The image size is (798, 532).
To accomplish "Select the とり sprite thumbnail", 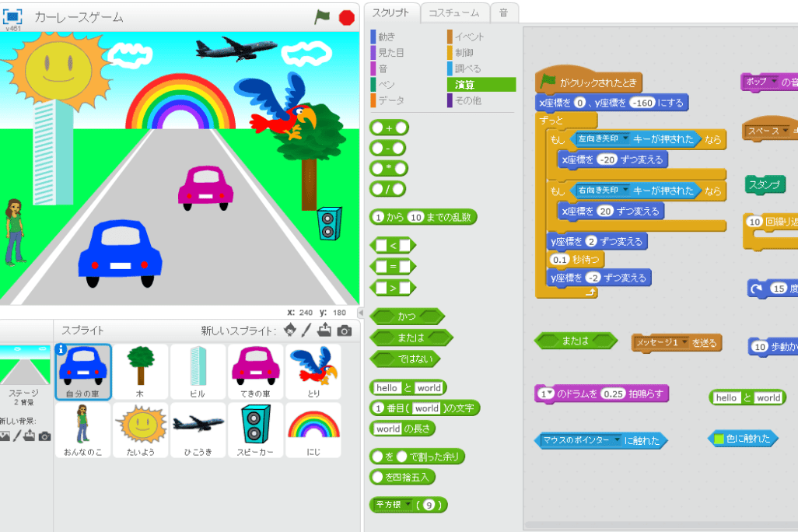I will [313, 372].
